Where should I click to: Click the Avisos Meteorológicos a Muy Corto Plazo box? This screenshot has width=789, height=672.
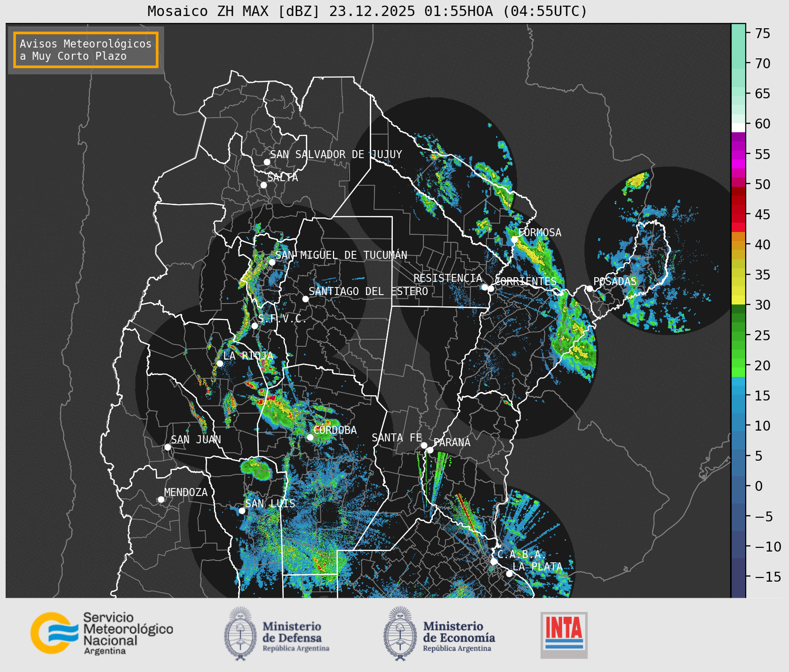[86, 50]
